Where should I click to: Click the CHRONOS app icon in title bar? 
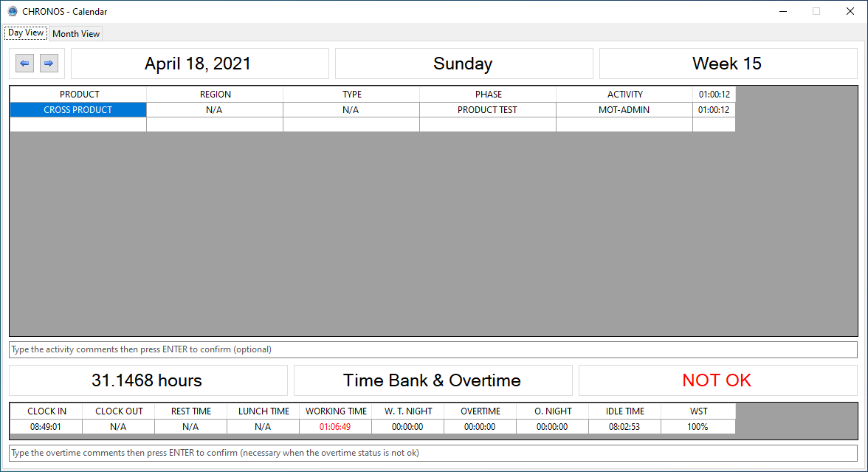[x=12, y=11]
